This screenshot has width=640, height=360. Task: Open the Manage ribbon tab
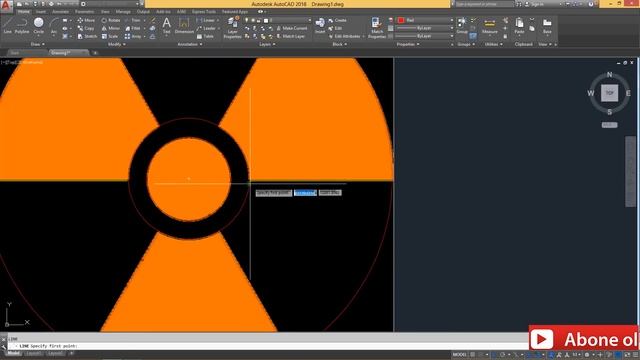[123, 12]
